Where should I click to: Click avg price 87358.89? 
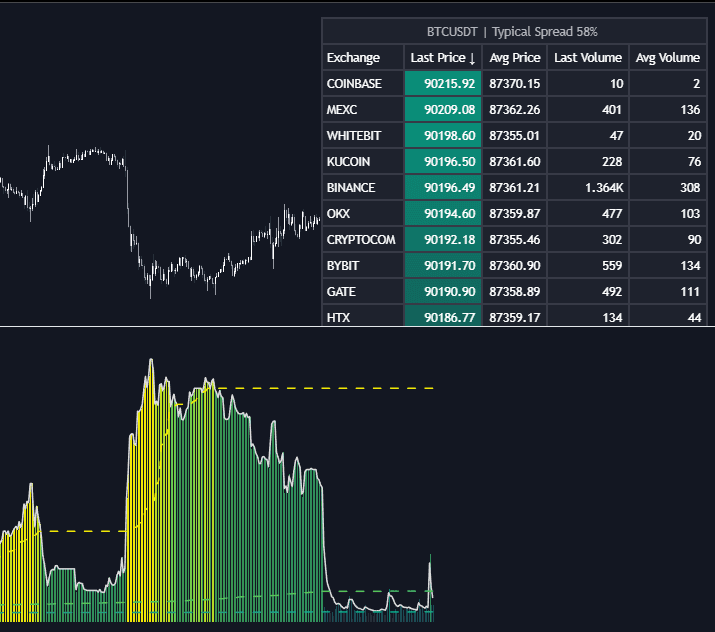coord(515,291)
